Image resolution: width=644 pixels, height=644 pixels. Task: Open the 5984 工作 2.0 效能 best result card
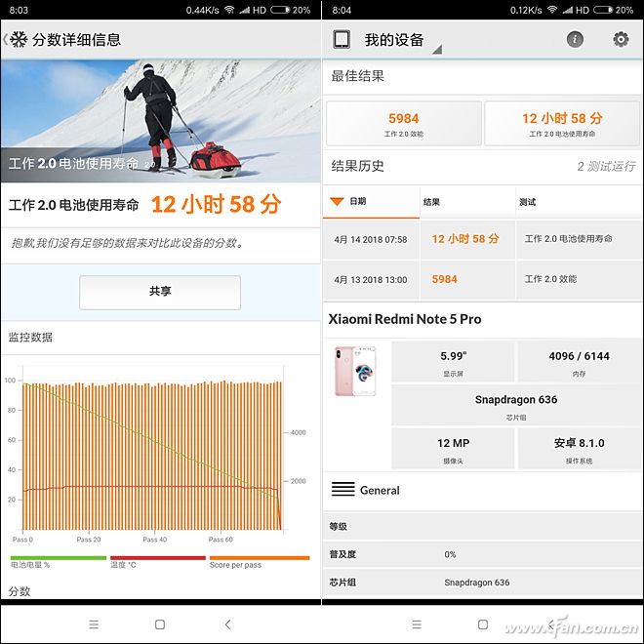[404, 123]
